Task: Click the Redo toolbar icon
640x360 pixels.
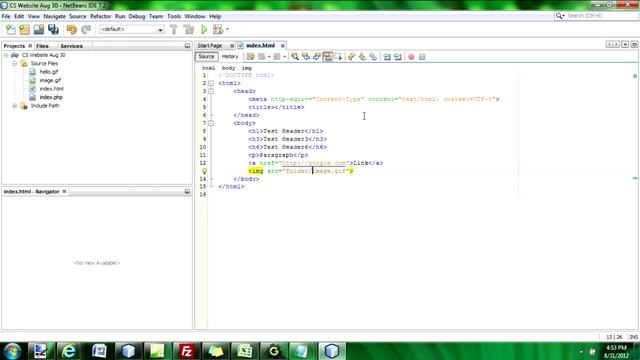Action: (x=86, y=29)
